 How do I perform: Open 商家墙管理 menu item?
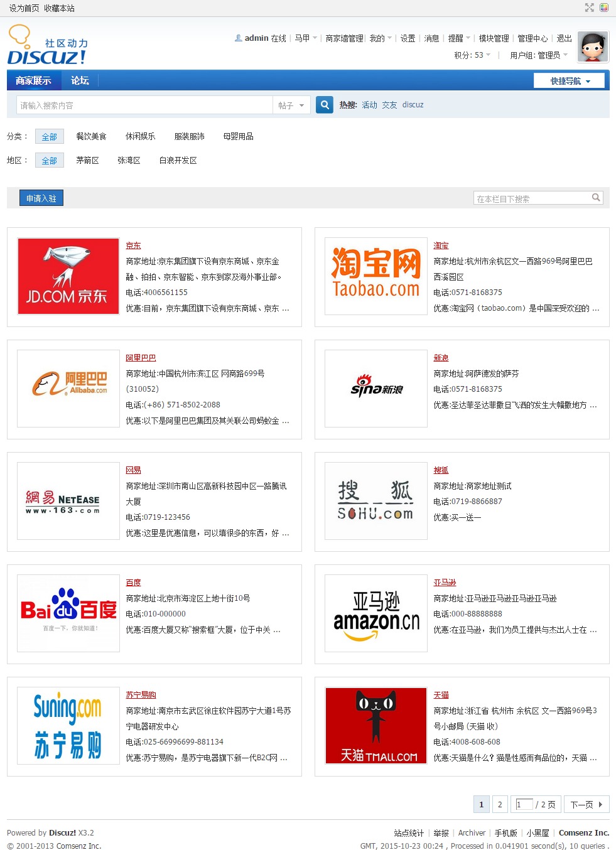pyautogui.click(x=344, y=38)
